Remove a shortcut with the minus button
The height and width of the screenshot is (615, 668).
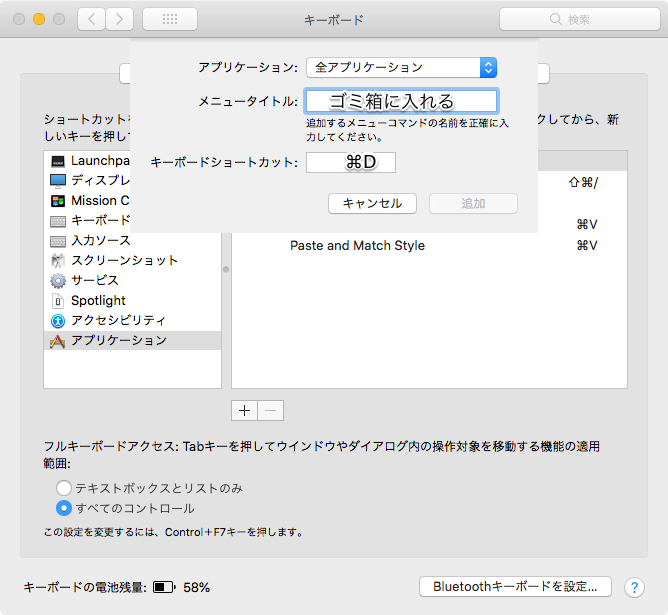click(271, 411)
